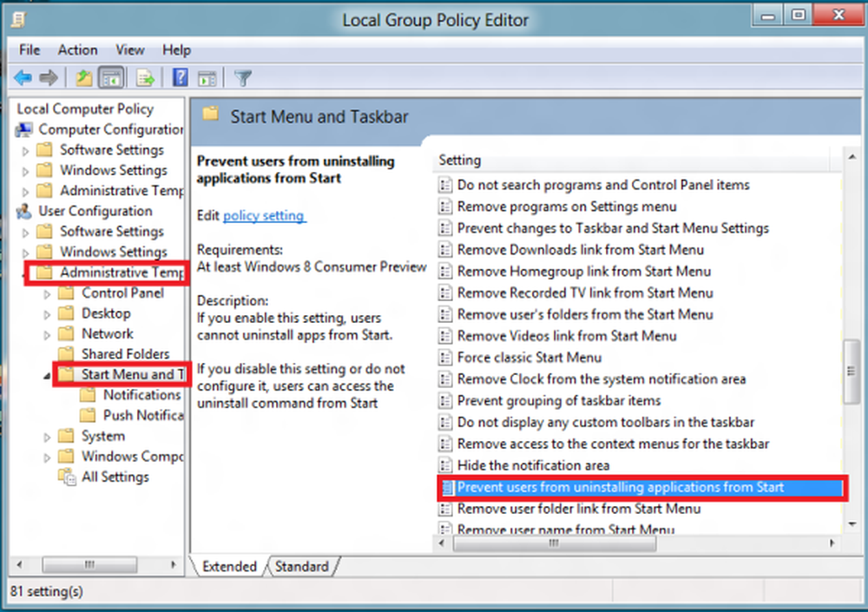
Task: Click policy icon beside Force classic Start Menu
Action: coord(445,358)
